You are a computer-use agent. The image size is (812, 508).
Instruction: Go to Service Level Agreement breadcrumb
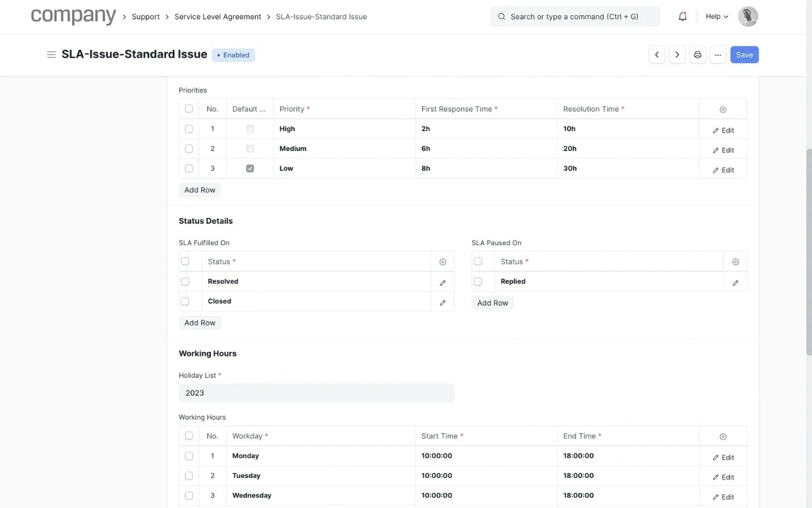(217, 17)
